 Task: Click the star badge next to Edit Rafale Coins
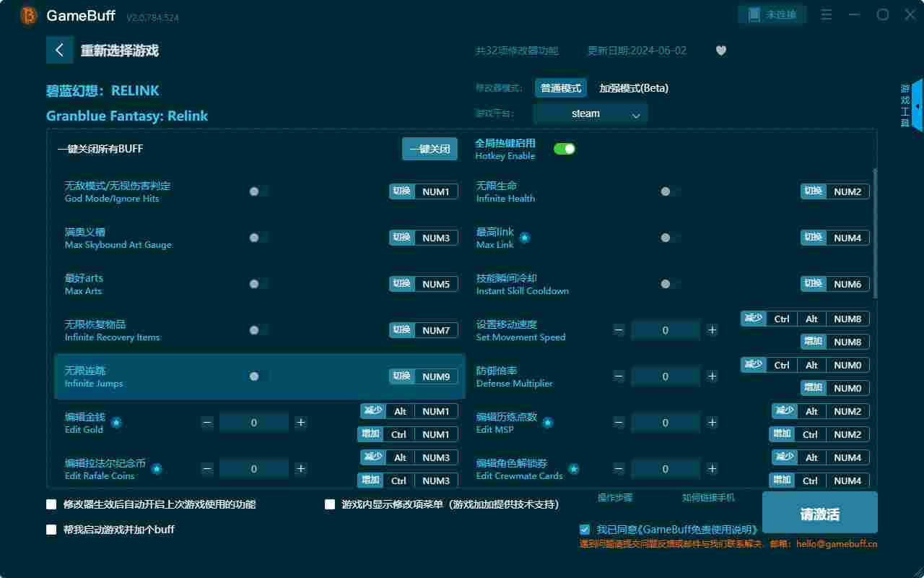pos(157,469)
